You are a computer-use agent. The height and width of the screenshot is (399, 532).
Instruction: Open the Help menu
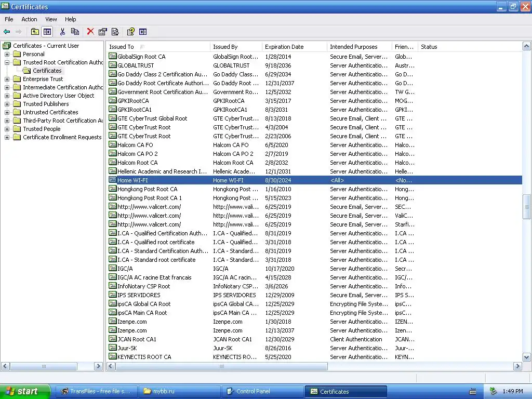pos(71,19)
